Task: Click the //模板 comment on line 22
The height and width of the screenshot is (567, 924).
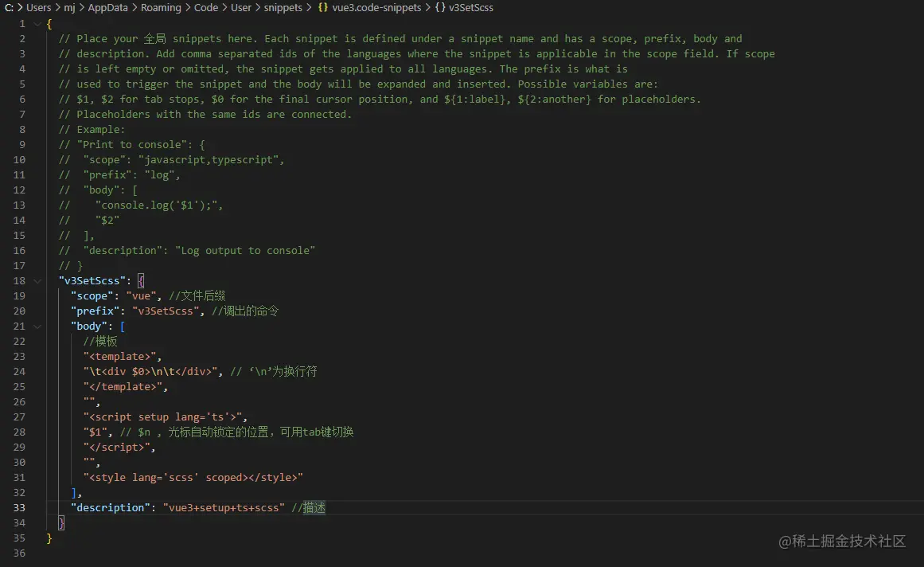Action: point(100,342)
